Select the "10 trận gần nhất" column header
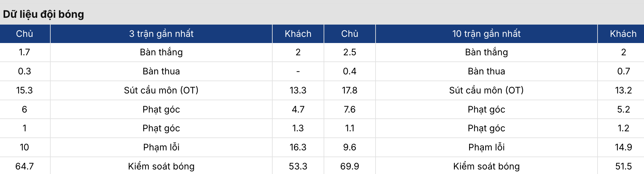Viewport: 644px width, 174px height. coord(486,34)
